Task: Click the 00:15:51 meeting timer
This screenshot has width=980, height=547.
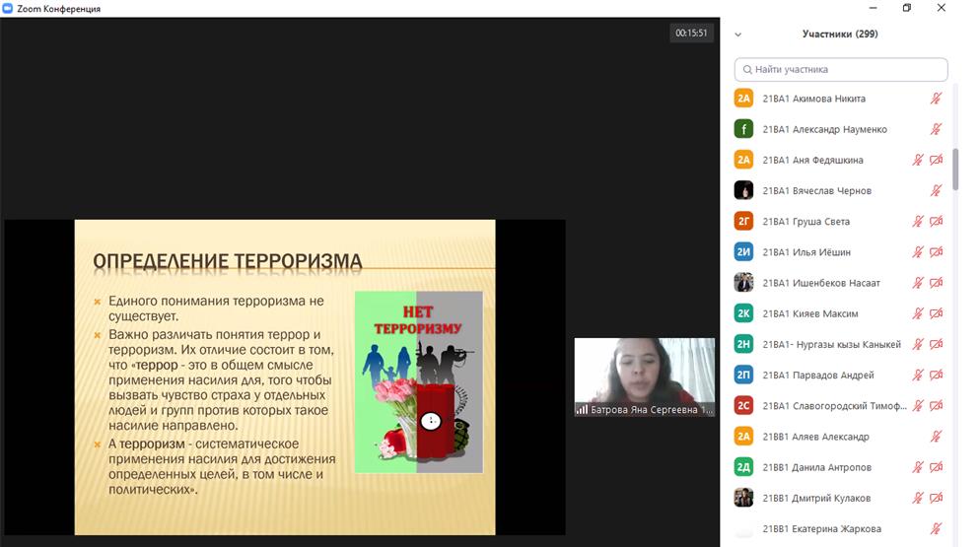Action: pyautogui.click(x=691, y=34)
